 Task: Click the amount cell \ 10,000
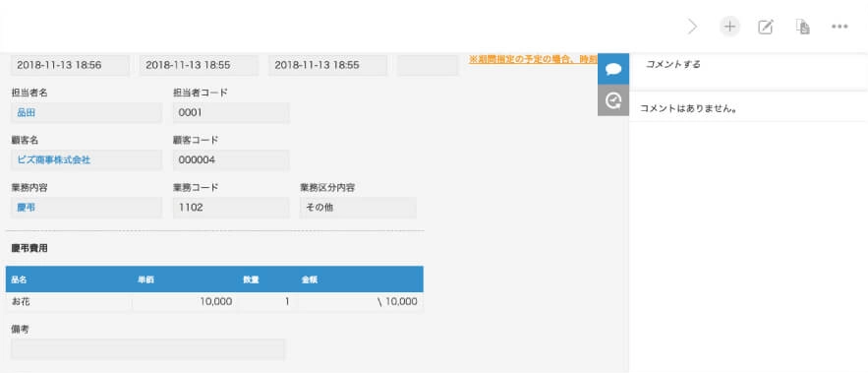coord(361,302)
